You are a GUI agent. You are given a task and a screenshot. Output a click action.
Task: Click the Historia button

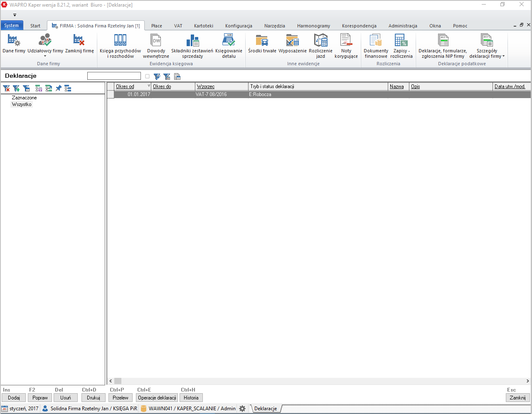191,398
